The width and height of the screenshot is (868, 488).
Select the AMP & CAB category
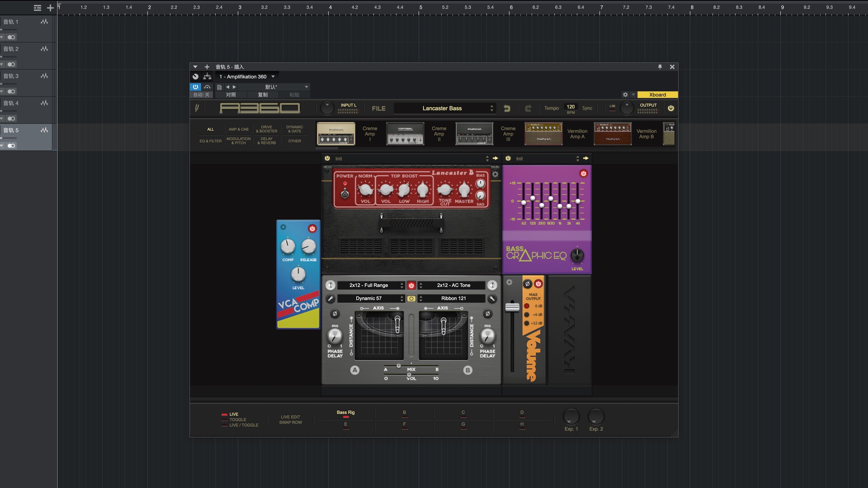click(x=238, y=129)
